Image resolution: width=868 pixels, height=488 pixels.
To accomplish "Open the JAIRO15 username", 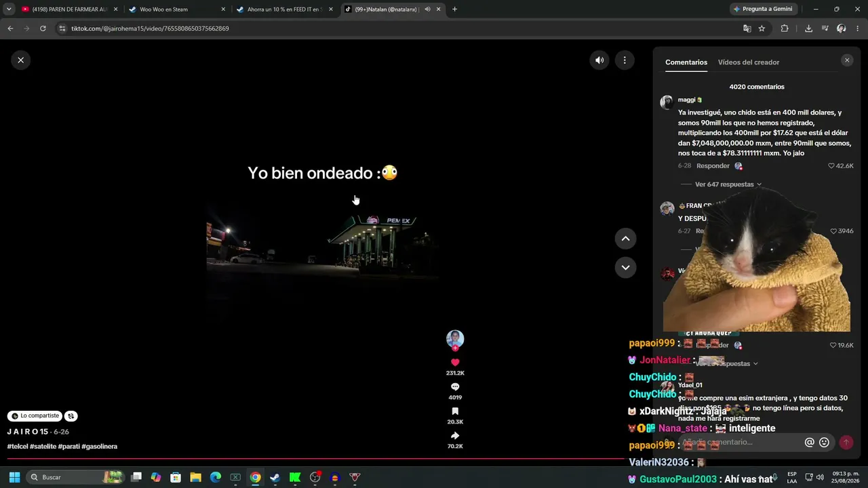I will click(x=27, y=432).
